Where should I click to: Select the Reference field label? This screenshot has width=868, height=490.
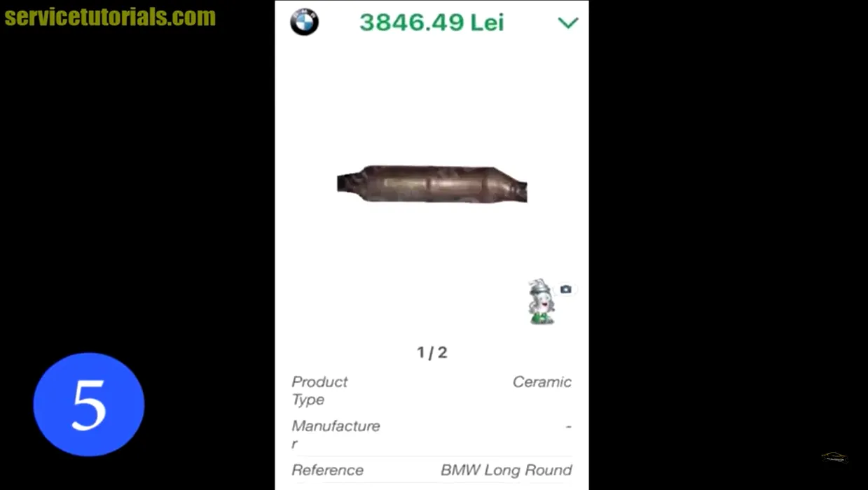[x=328, y=470]
